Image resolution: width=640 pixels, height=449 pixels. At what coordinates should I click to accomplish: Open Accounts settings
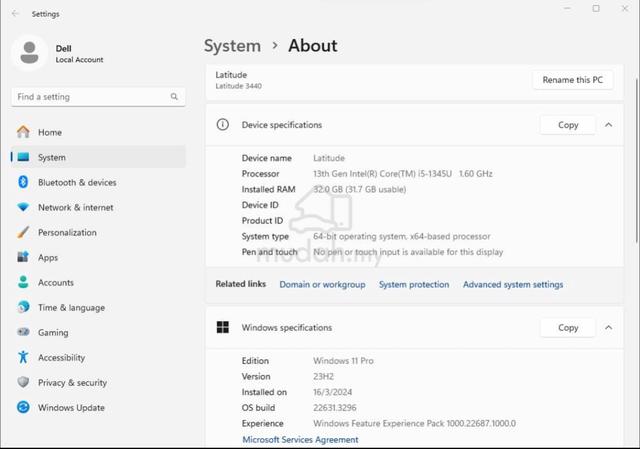pos(98,282)
